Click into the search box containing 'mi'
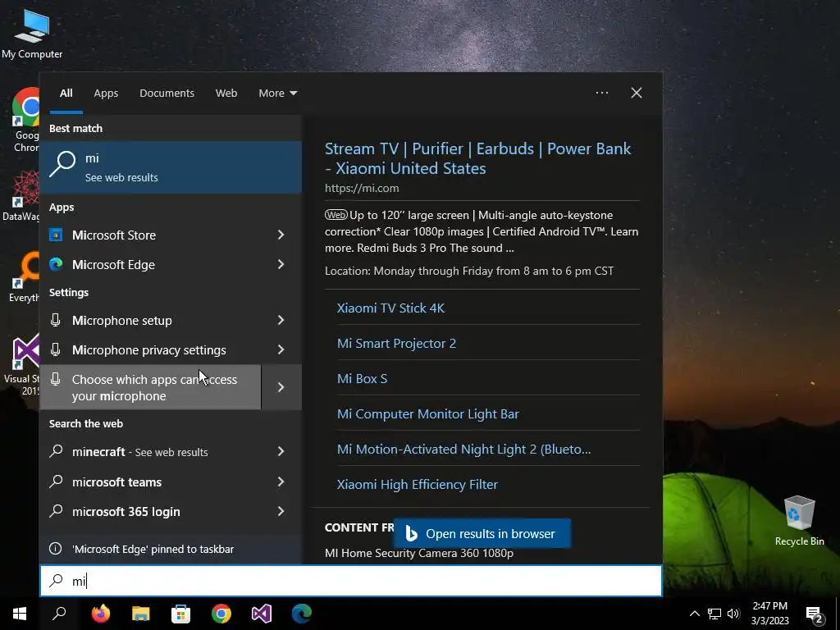840x630 pixels. [x=351, y=581]
